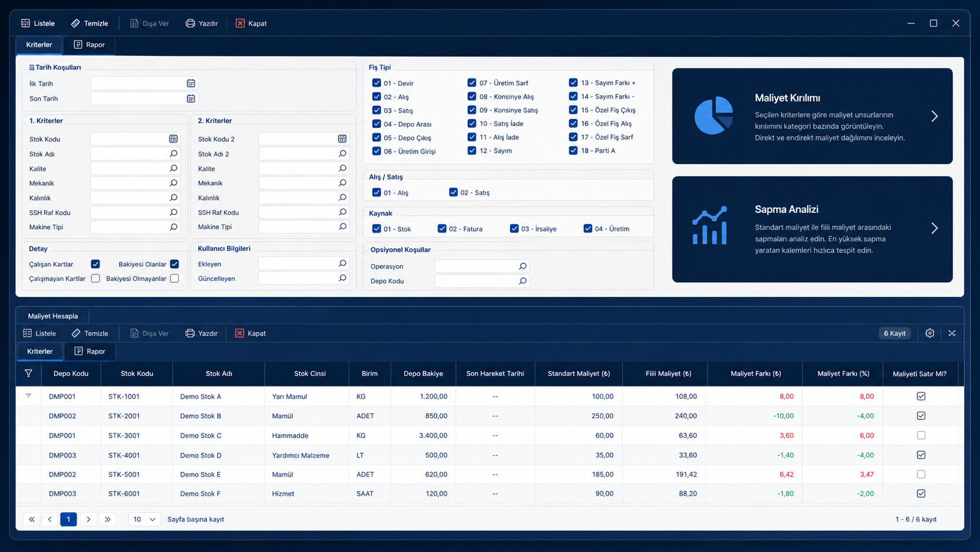Click the filter icon in table header

click(x=28, y=373)
